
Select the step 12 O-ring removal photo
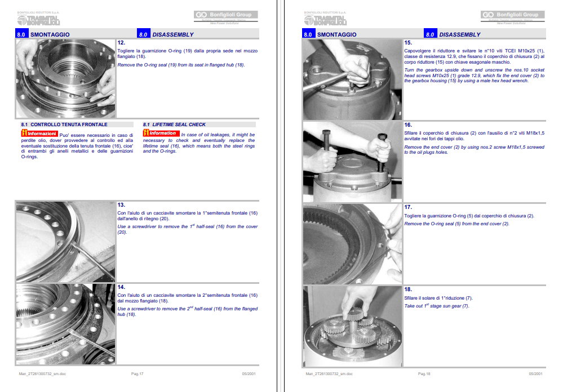(x=65, y=78)
